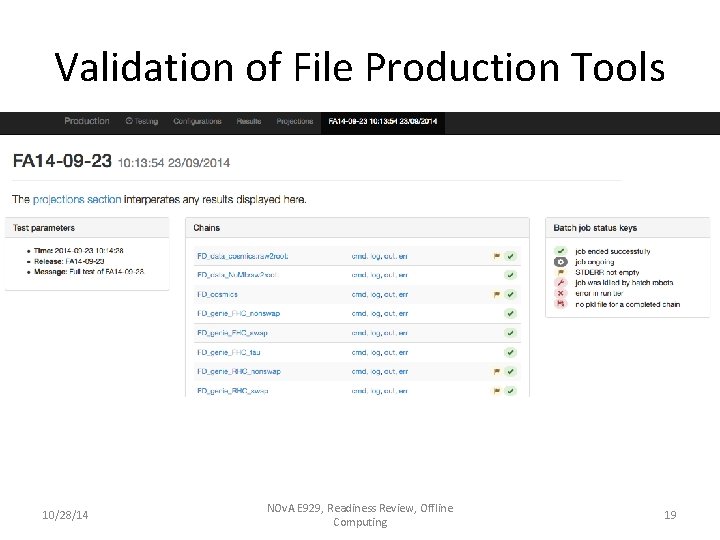Click the 'STDERR not empty' key label

[607, 272]
